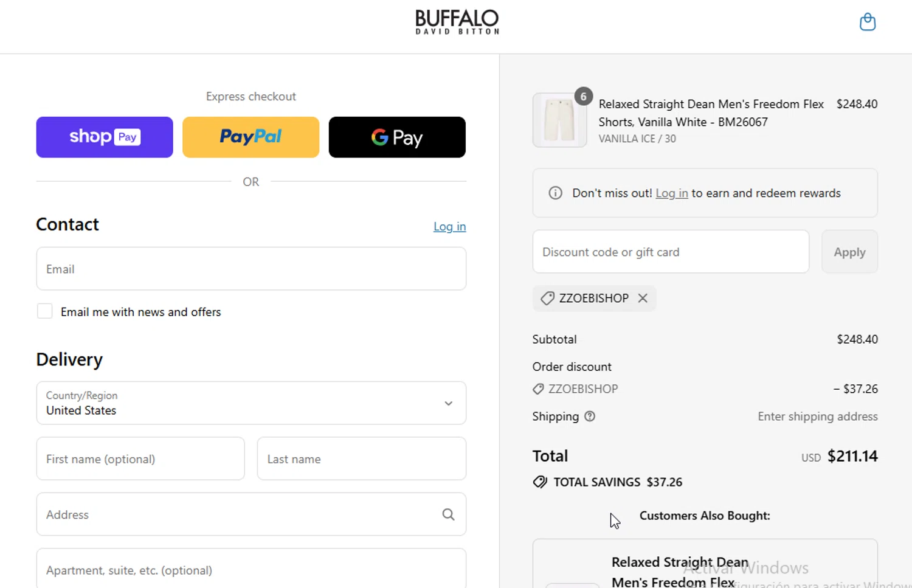
Task: Open the Log in link beside Contact
Action: pos(450,226)
